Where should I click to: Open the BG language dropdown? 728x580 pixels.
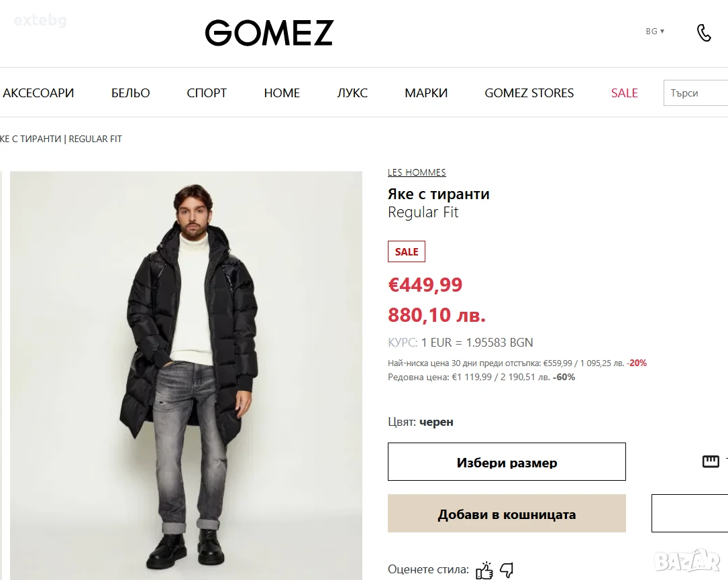coord(655,31)
